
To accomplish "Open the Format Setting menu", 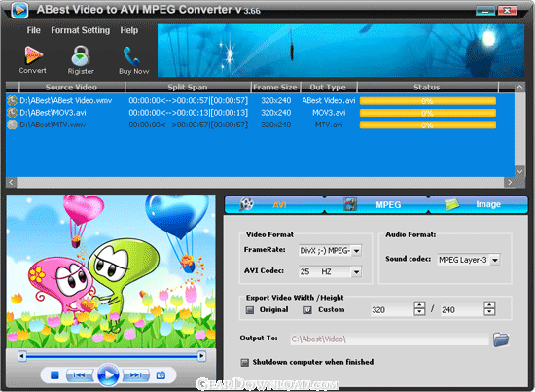I will point(81,30).
